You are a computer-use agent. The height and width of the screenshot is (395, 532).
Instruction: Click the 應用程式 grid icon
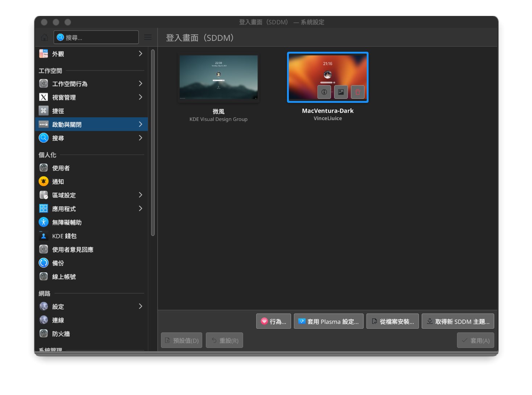click(43, 209)
